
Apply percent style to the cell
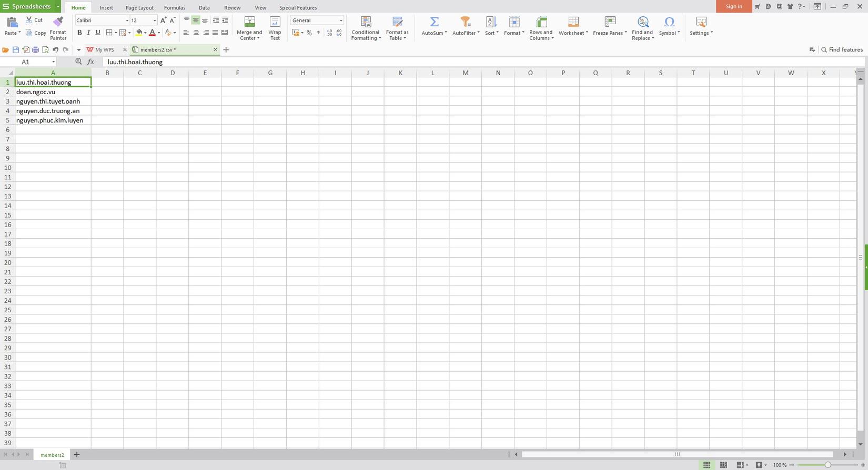point(309,33)
